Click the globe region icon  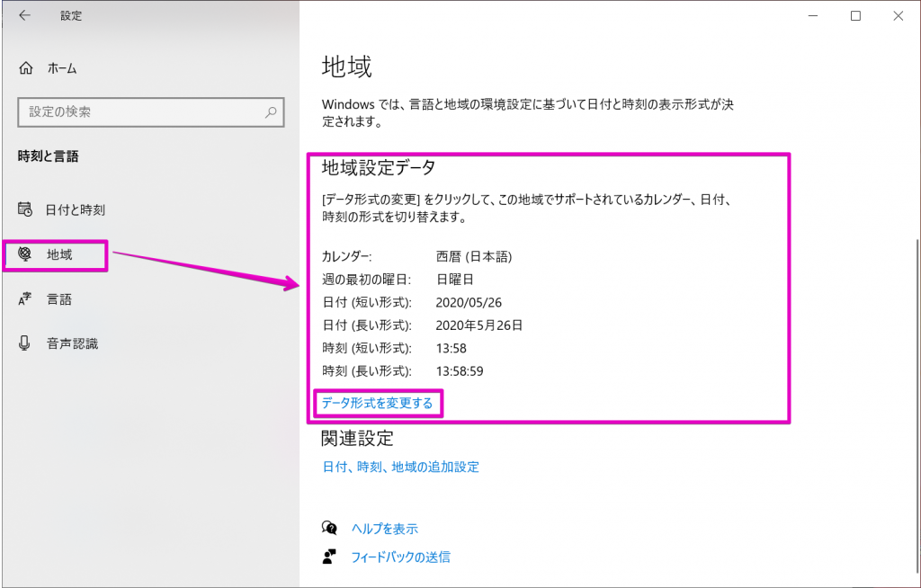(24, 254)
